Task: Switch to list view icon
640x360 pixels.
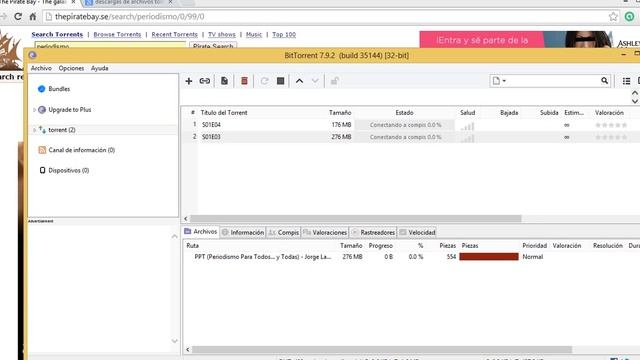Action: click(627, 81)
